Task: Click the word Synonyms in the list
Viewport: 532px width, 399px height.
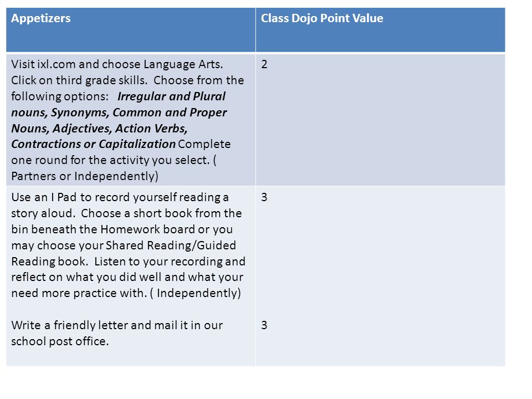Action: point(80,112)
